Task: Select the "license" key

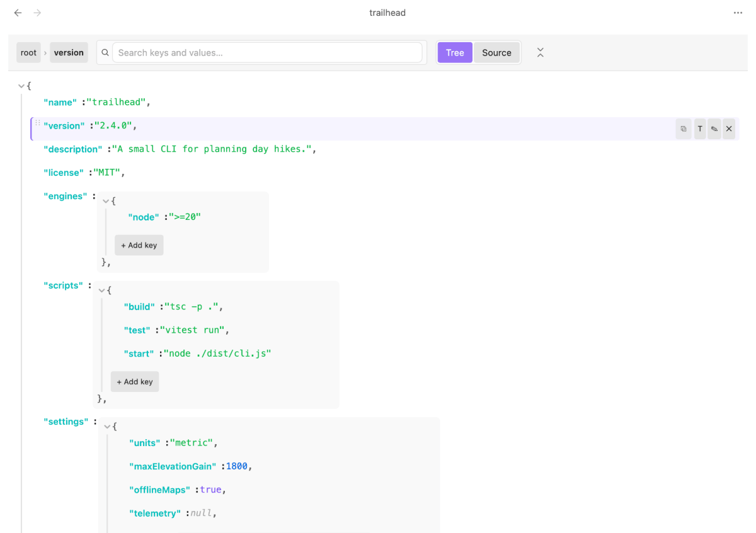Action: [x=63, y=173]
